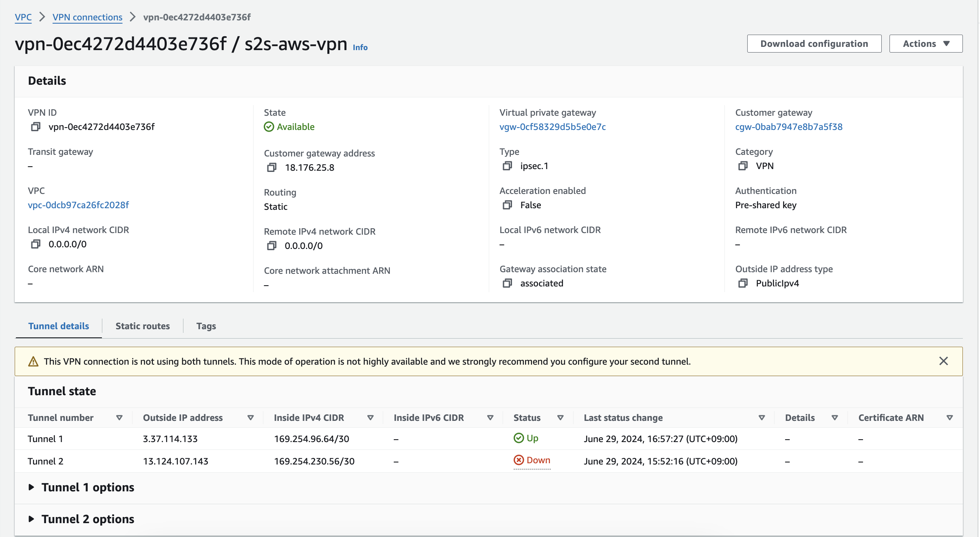The image size is (980, 537).
Task: Open the Tags tab
Action: pyautogui.click(x=206, y=326)
